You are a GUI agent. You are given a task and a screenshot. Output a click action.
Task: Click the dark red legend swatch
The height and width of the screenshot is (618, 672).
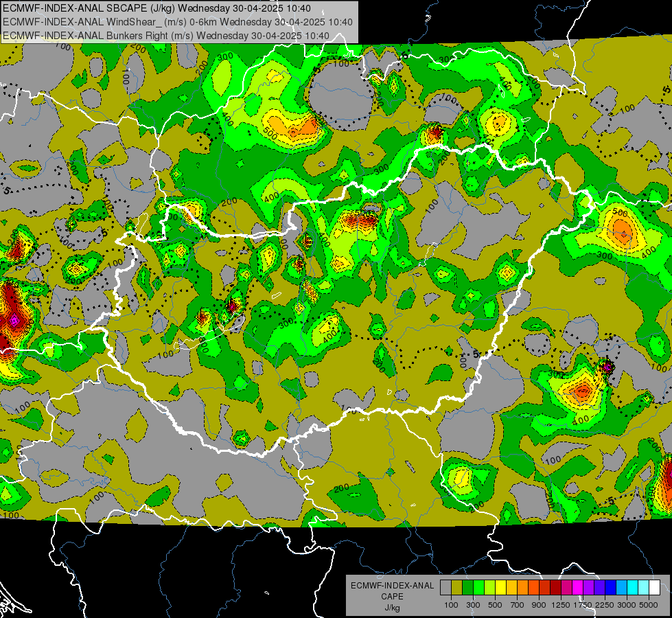pyautogui.click(x=555, y=587)
